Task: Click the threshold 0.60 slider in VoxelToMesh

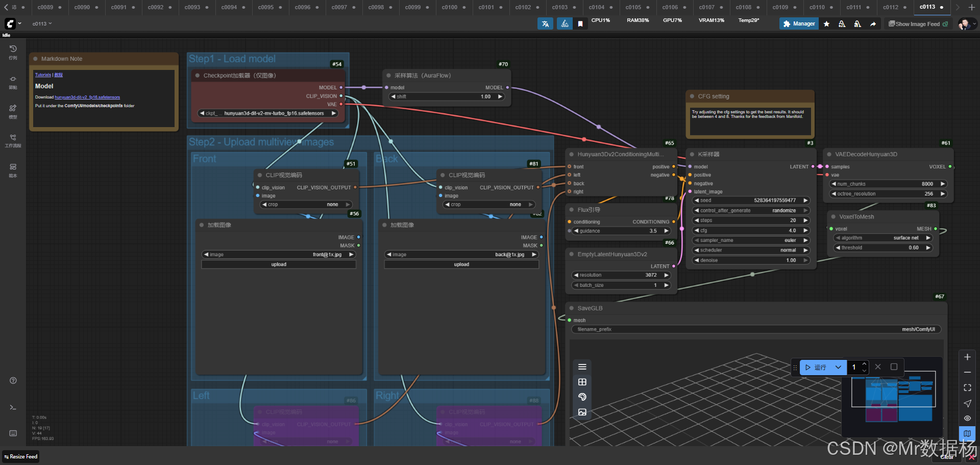Action: coord(884,248)
